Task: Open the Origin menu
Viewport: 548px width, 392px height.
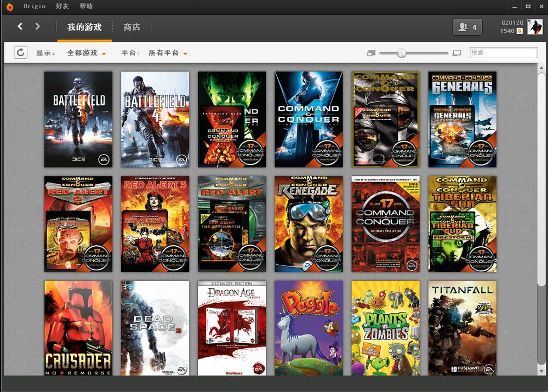Action: pyautogui.click(x=34, y=6)
